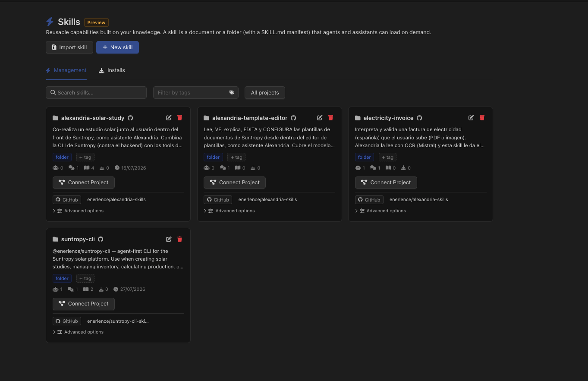588x381 pixels.
Task: Add a tag to suntropy-cli
Action: coord(85,278)
